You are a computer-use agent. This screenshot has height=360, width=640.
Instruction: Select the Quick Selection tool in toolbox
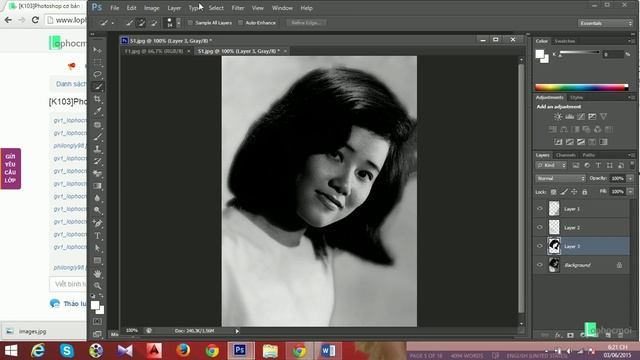point(97,87)
